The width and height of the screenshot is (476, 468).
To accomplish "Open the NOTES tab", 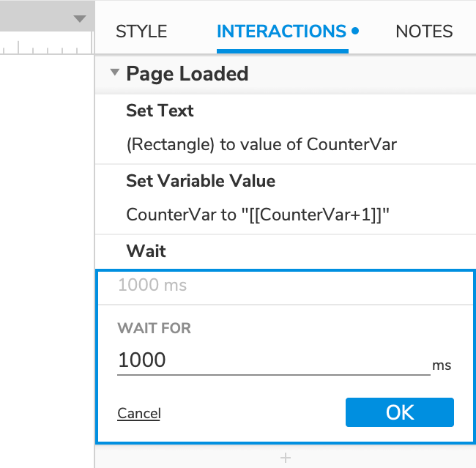I will coord(424,31).
